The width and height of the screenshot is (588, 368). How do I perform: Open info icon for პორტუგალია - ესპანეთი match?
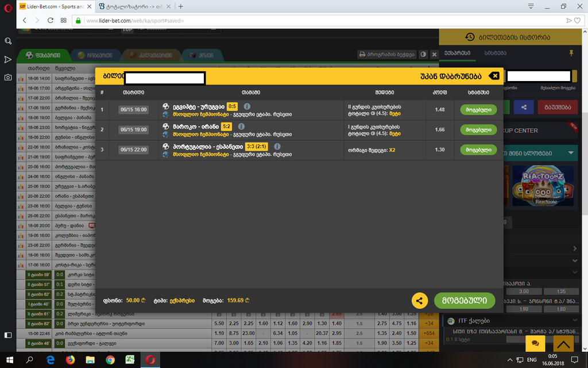click(x=277, y=147)
